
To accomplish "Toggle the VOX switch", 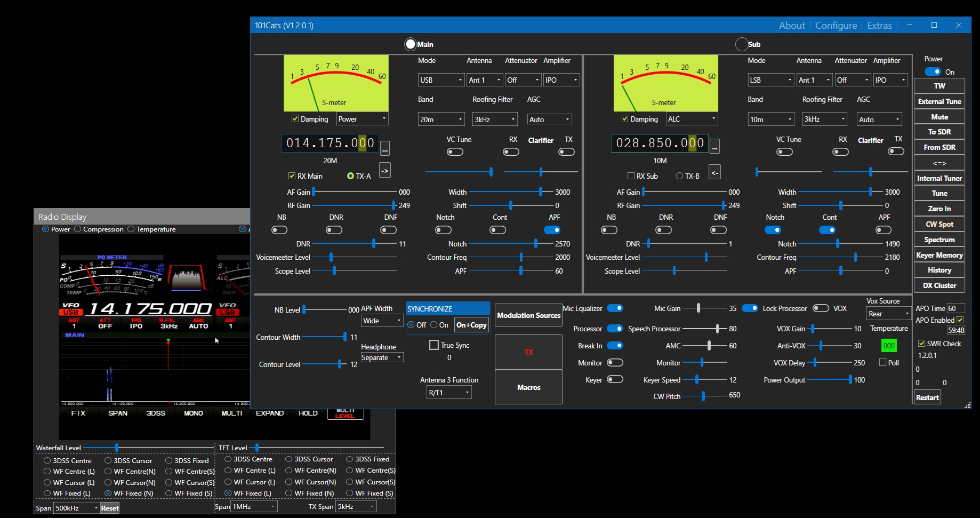I will (x=821, y=308).
